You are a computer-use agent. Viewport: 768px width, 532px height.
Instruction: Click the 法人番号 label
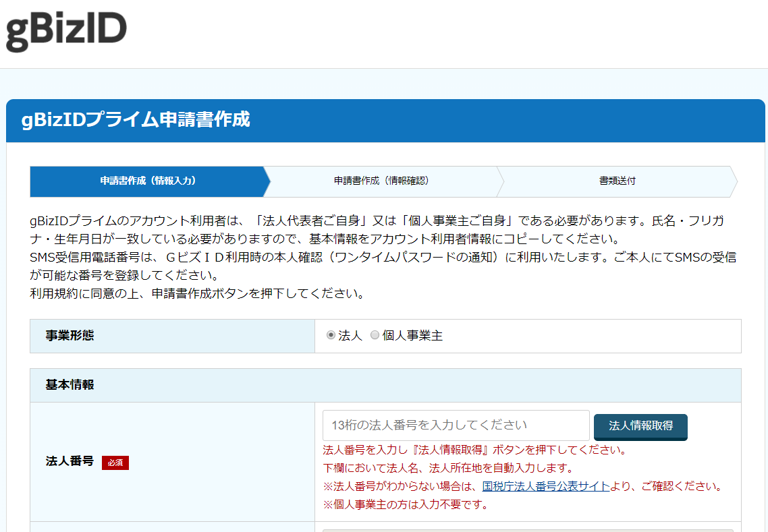click(x=70, y=461)
